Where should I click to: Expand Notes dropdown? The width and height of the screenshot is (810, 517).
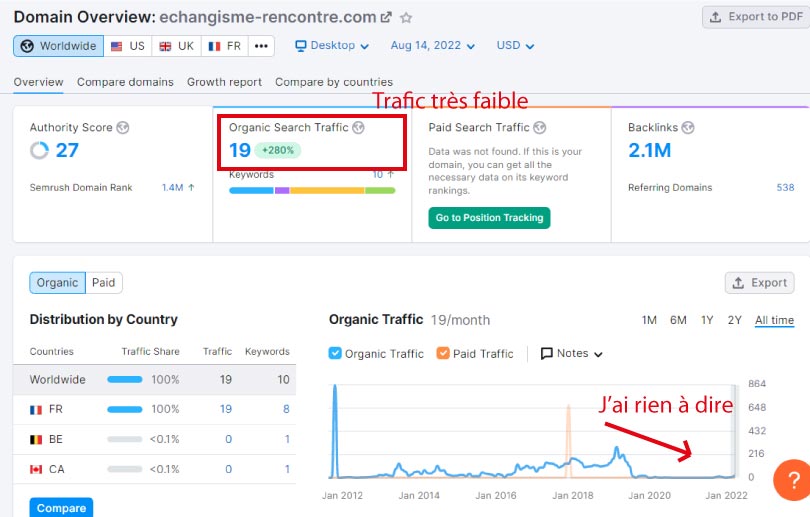pos(571,353)
